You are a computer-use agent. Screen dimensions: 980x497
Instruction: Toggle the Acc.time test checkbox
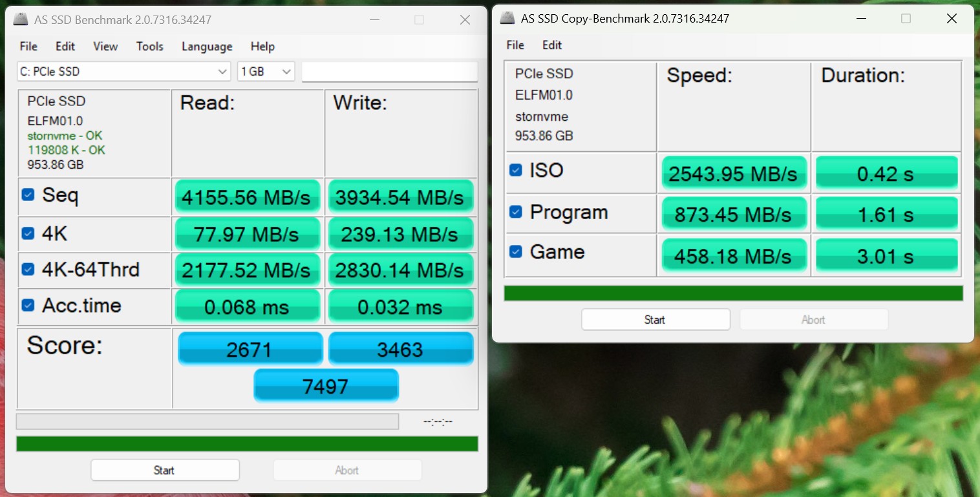[28, 305]
